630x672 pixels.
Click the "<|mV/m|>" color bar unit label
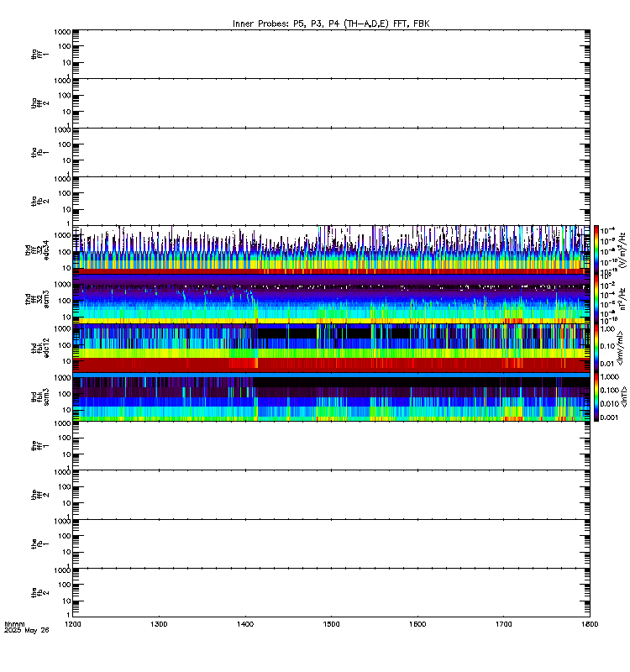coord(621,348)
